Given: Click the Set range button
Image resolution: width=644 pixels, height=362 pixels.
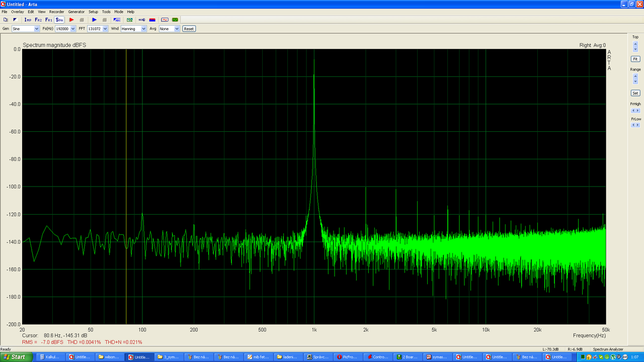Looking at the screenshot, I should [635, 93].
